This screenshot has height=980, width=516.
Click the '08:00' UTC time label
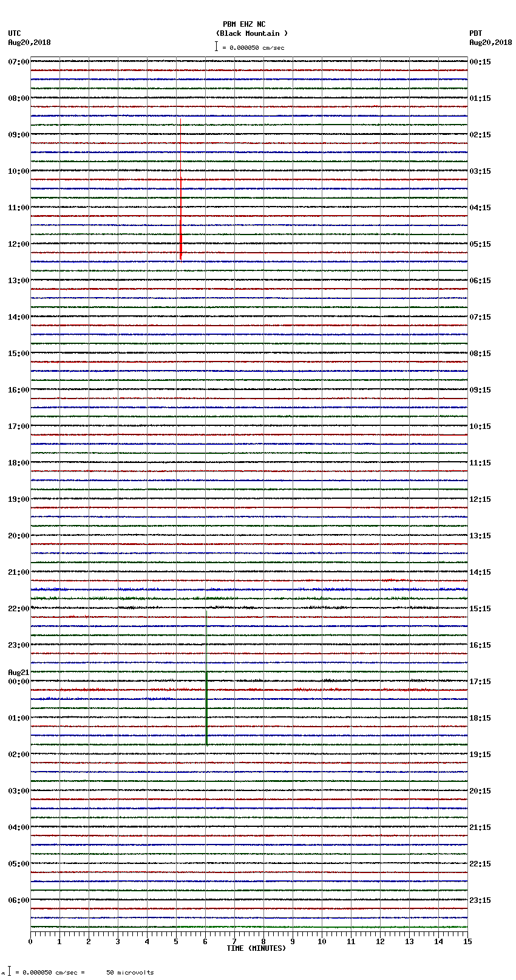(19, 98)
